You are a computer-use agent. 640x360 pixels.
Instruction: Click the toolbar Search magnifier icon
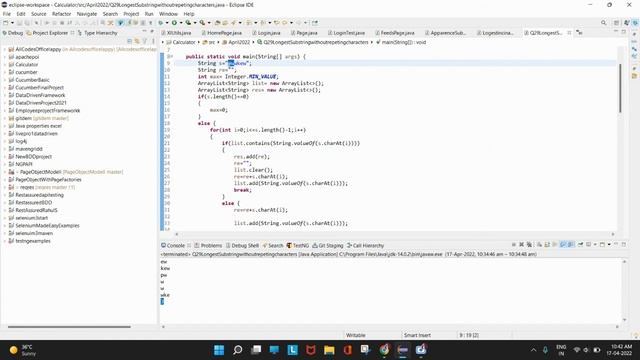603,23
